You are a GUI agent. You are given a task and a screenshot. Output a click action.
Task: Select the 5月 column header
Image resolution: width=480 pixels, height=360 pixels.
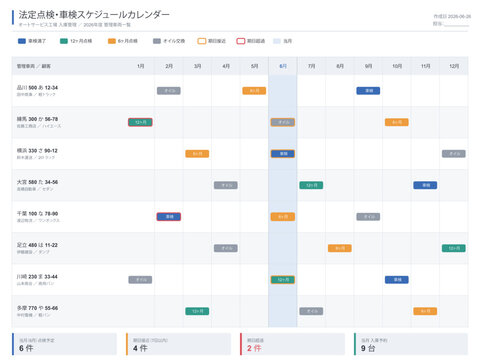(254, 66)
